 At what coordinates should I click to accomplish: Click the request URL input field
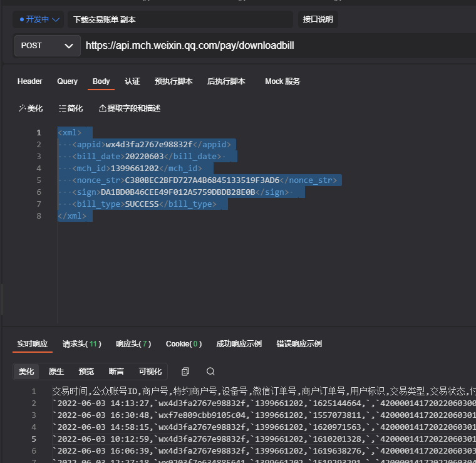click(x=279, y=46)
